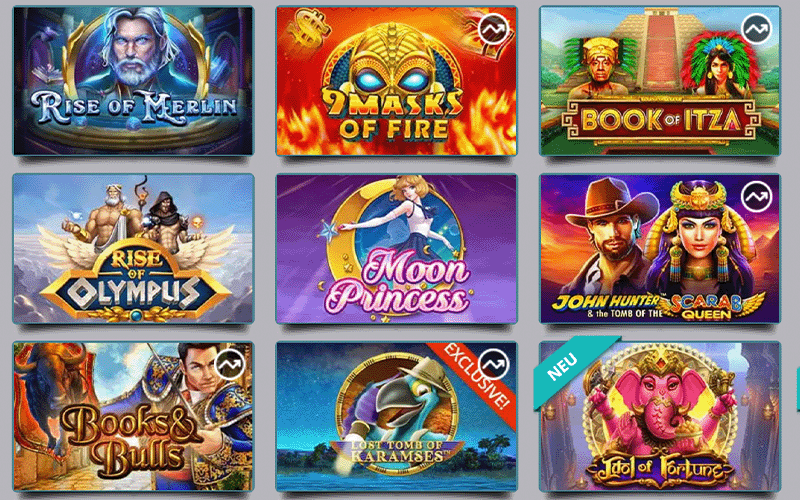Open the Idol of Fortune game
This screenshot has width=800, height=500.
(x=660, y=416)
